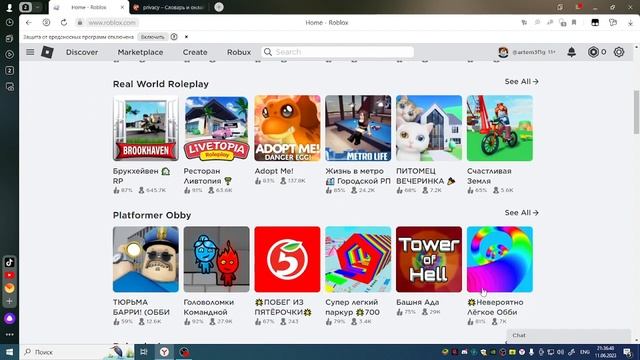640x360 pixels.
Task: Bookmark this page icon
Action: [574, 23]
